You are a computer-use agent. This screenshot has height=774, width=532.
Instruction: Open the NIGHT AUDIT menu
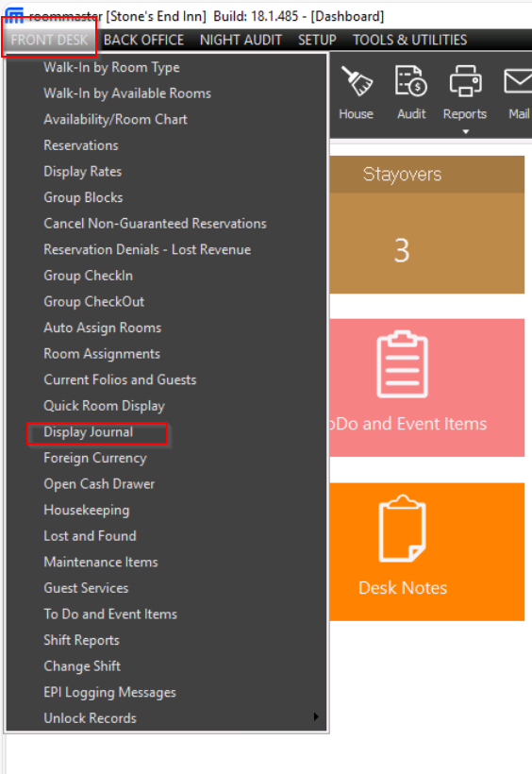241,40
